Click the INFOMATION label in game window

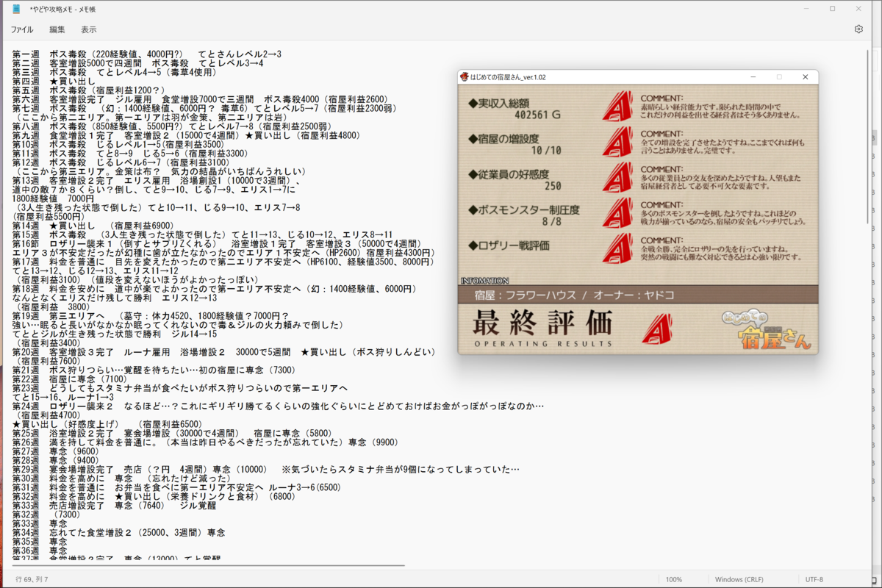[x=484, y=281]
